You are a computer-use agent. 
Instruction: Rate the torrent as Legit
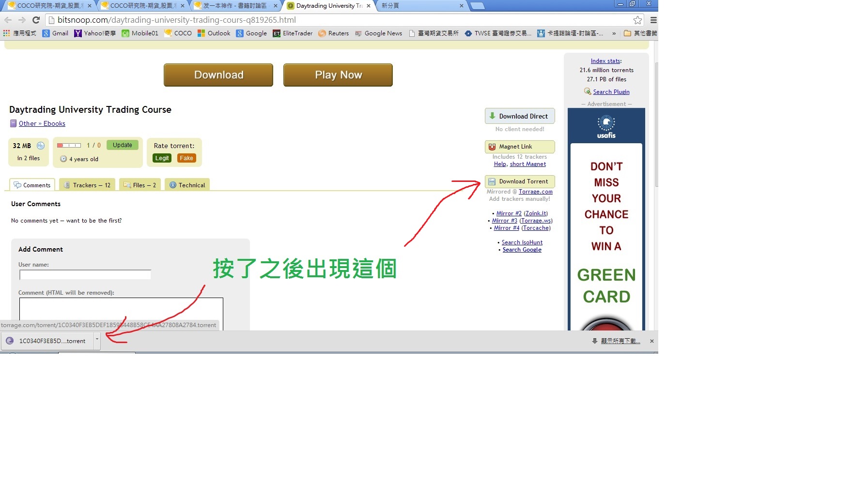(x=162, y=158)
